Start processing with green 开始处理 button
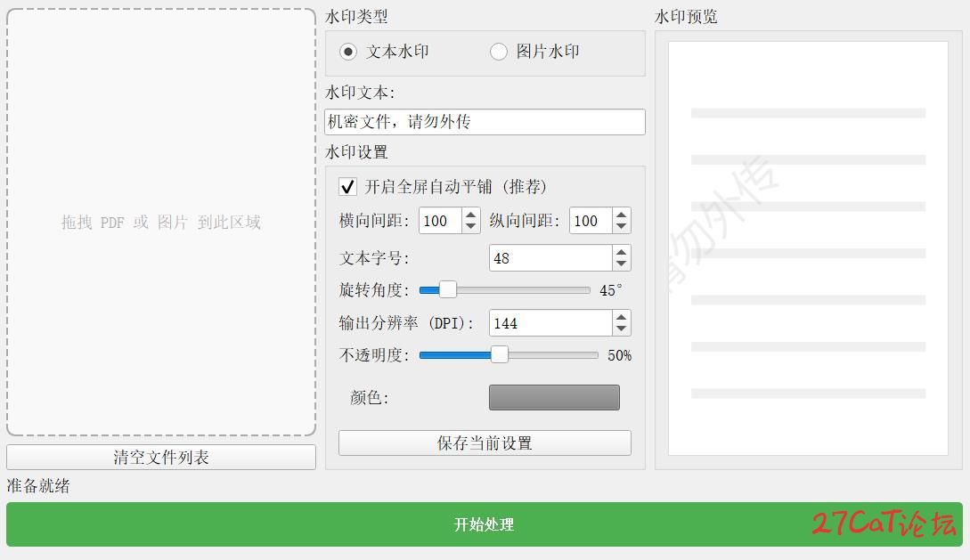The height and width of the screenshot is (560, 970). click(484, 524)
